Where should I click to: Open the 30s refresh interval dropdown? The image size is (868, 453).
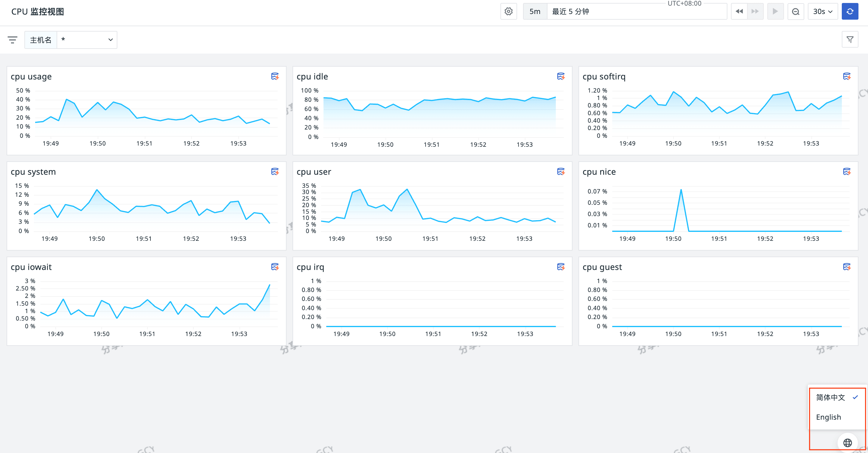822,11
